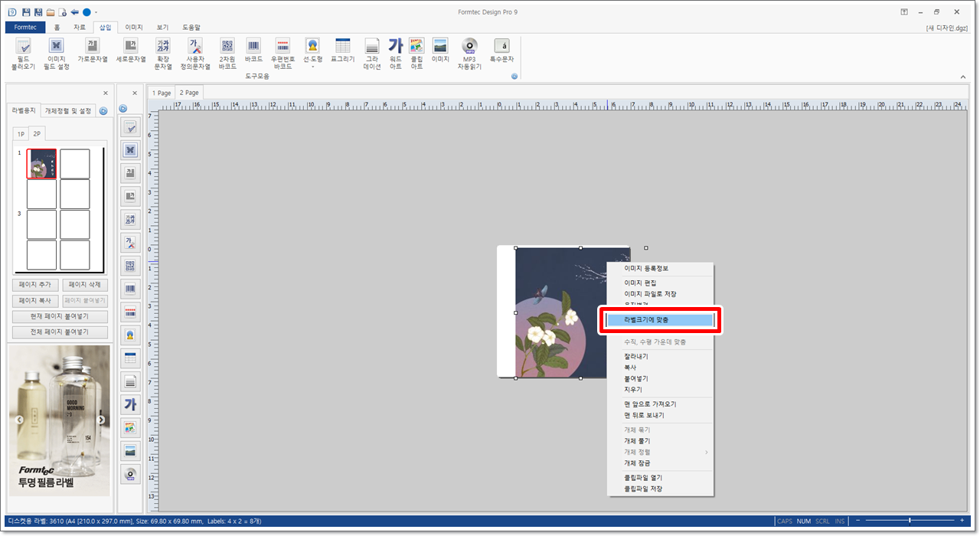Click the MP3 자동읽기 ribbon icon
Viewport: 980px width, 536px height.
469,54
